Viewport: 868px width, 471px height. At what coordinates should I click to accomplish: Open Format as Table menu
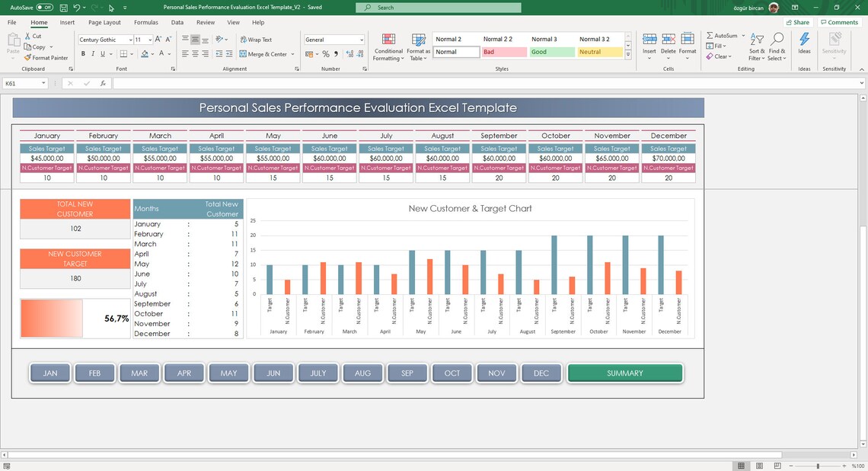pyautogui.click(x=419, y=47)
